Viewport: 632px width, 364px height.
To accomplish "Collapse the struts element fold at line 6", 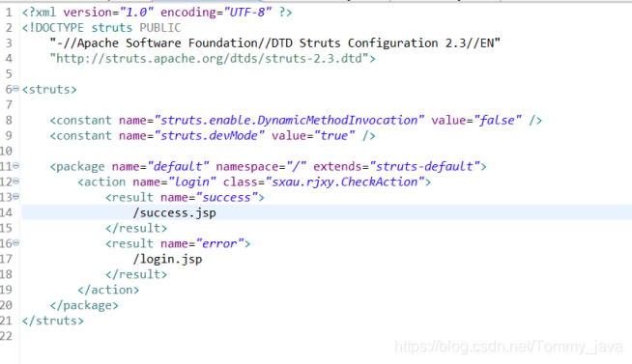I will point(15,88).
